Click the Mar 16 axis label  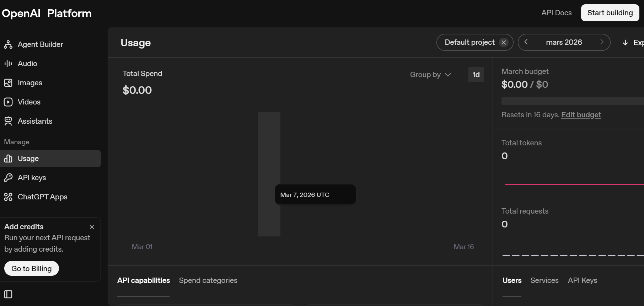pos(464,247)
